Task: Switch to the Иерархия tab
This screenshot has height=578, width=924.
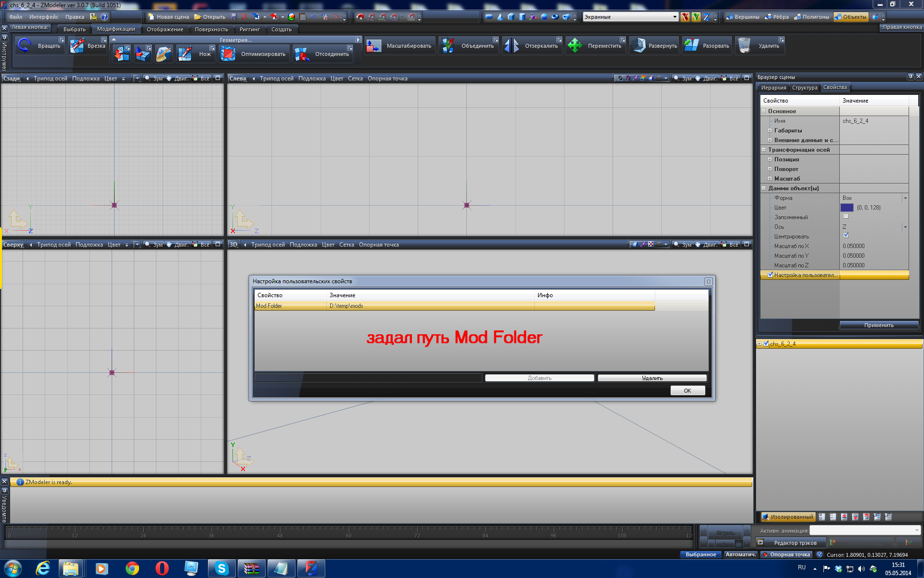Action: [773, 88]
